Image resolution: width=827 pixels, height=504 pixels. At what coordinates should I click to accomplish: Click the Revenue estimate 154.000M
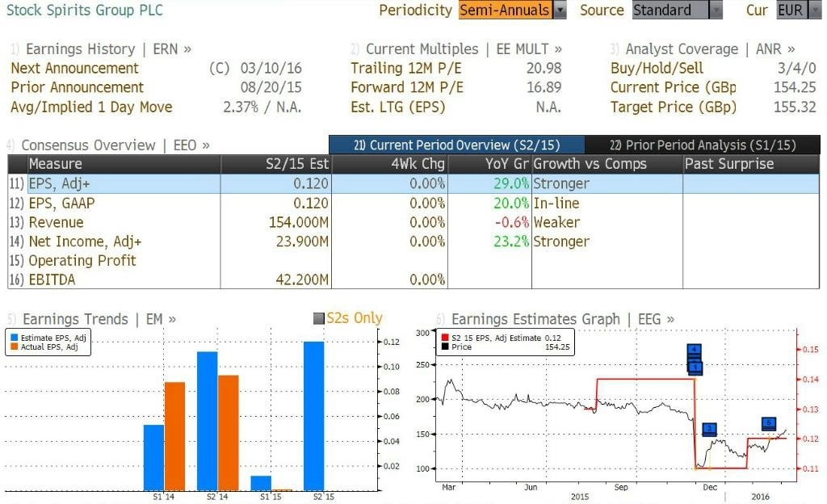pyautogui.click(x=299, y=222)
